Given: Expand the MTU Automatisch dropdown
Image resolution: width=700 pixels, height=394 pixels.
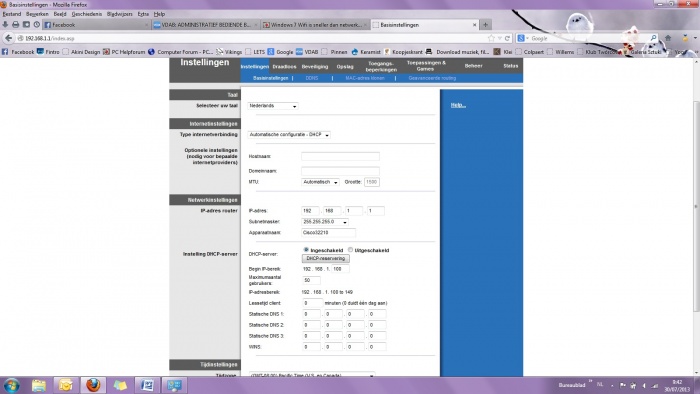Looking at the screenshot, I should (x=320, y=182).
